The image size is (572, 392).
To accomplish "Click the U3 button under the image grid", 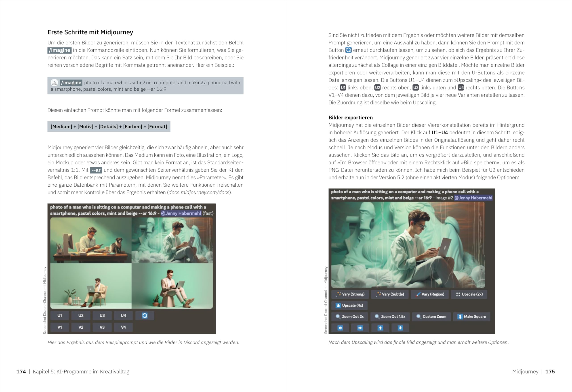I will pyautogui.click(x=102, y=315).
